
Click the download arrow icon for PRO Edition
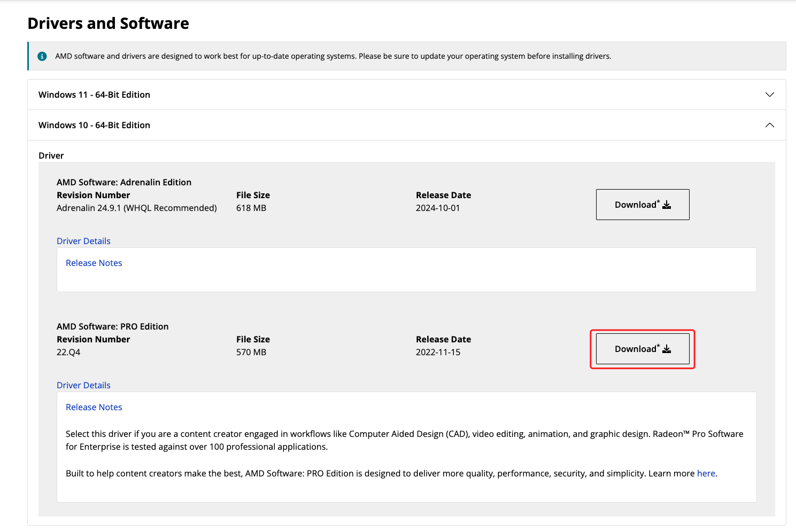[x=667, y=349]
